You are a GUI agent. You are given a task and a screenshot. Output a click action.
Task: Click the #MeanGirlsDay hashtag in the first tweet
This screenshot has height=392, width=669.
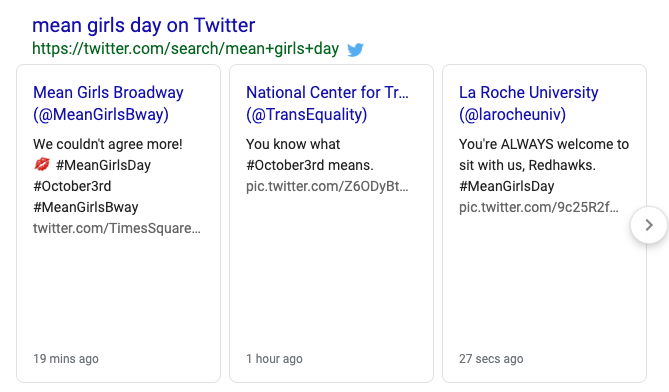point(103,165)
